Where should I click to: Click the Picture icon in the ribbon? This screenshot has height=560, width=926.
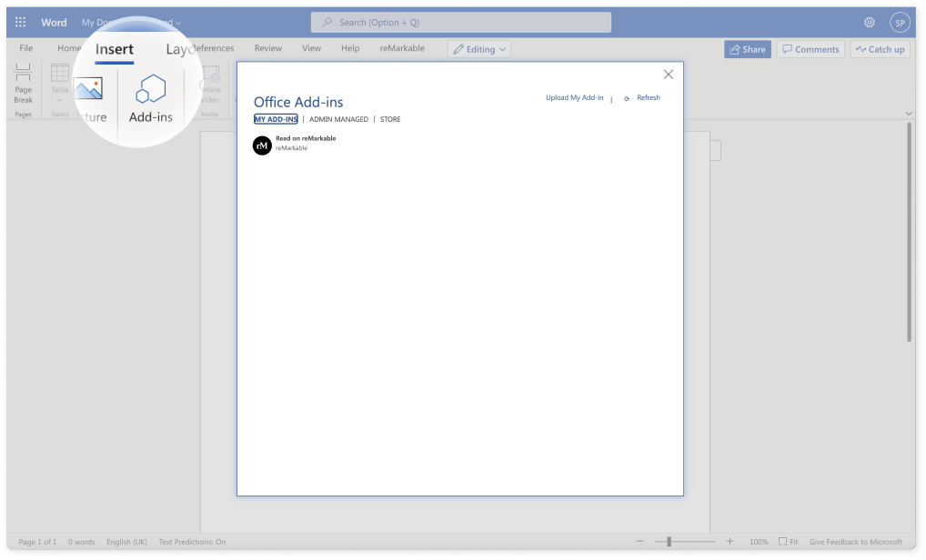[x=88, y=89]
